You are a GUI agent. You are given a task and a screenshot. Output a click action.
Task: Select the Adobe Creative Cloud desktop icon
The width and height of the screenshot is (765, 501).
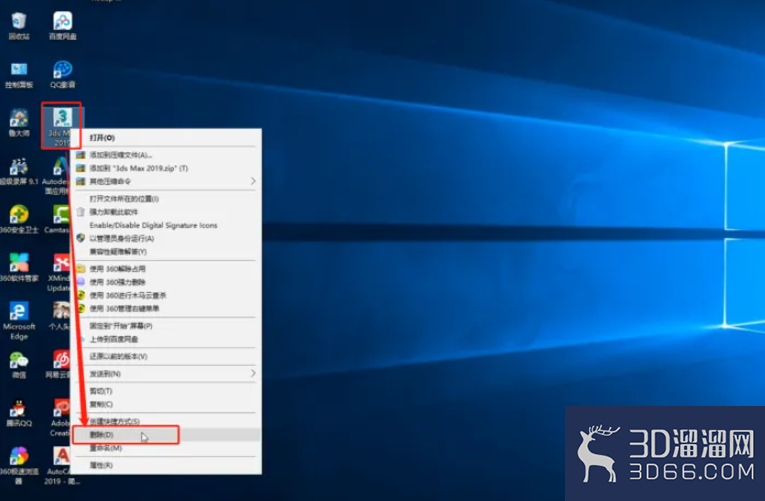pos(60,418)
